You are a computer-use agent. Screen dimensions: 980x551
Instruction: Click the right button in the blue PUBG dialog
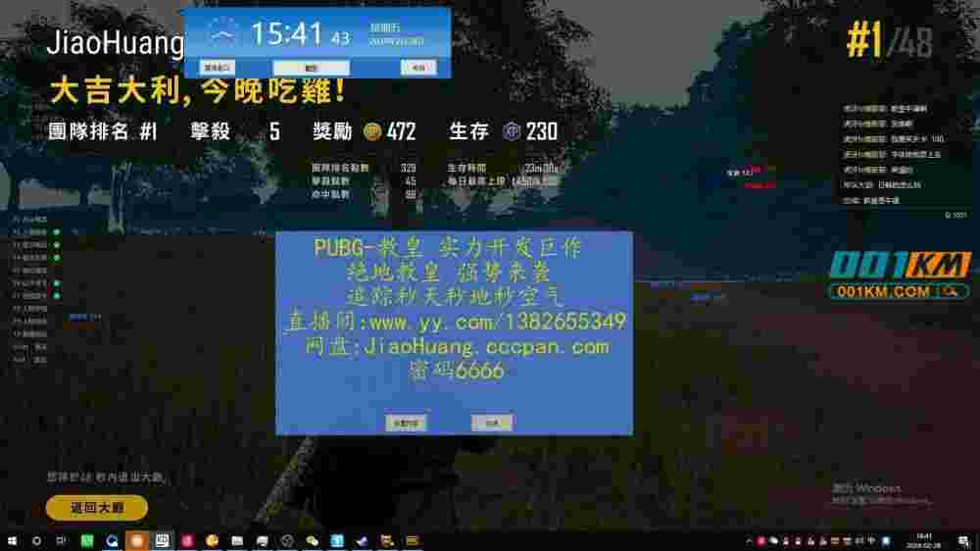pyautogui.click(x=492, y=424)
